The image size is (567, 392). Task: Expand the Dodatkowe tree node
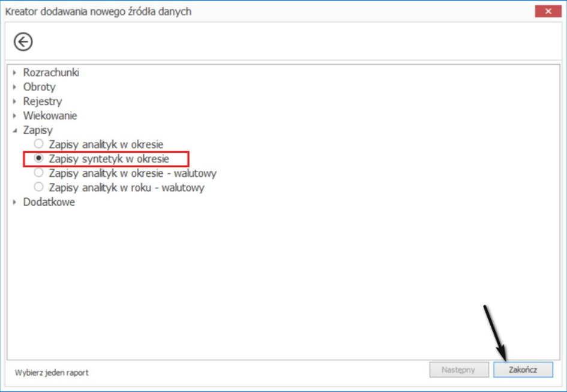14,202
